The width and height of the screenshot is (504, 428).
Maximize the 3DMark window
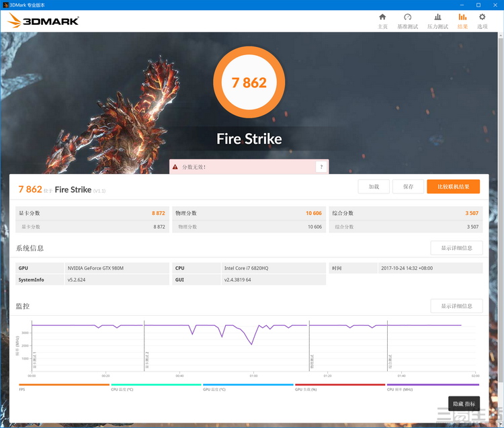[x=478, y=5]
